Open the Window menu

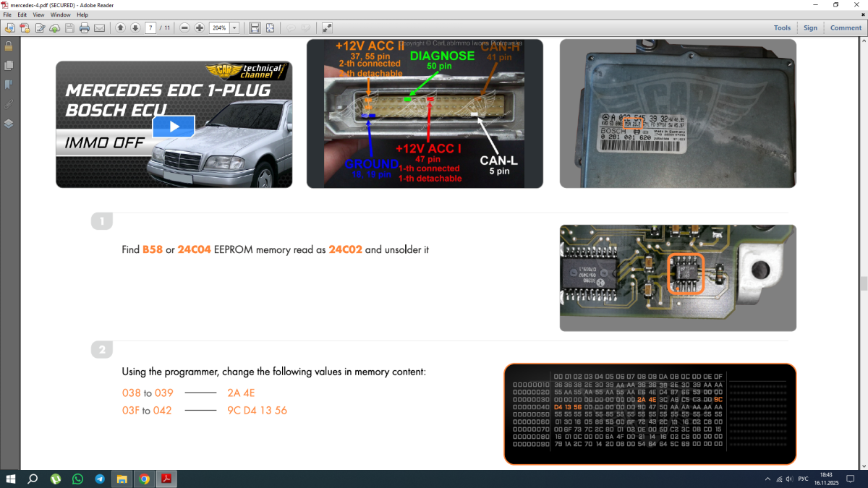point(60,14)
